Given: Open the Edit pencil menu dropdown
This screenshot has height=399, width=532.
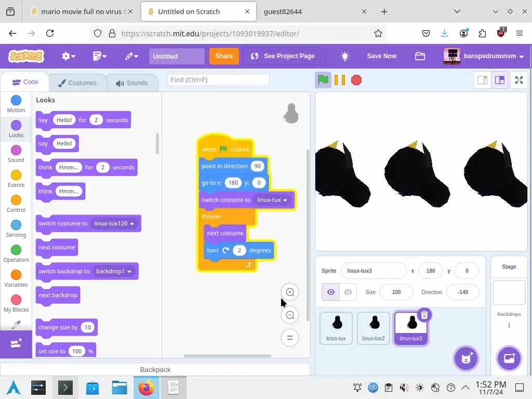Looking at the screenshot, I should (x=131, y=56).
